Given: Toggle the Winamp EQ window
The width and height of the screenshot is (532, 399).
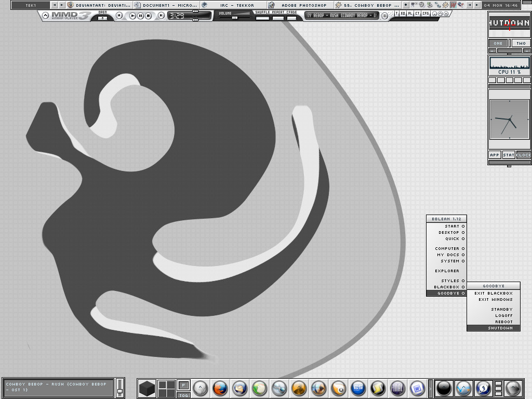Looking at the screenshot, I should 403,14.
